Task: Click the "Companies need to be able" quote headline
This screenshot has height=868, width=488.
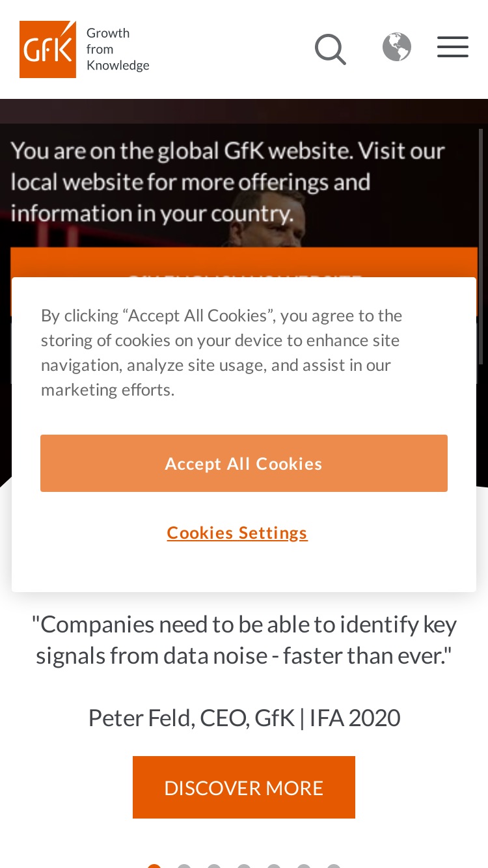Action: tap(244, 640)
